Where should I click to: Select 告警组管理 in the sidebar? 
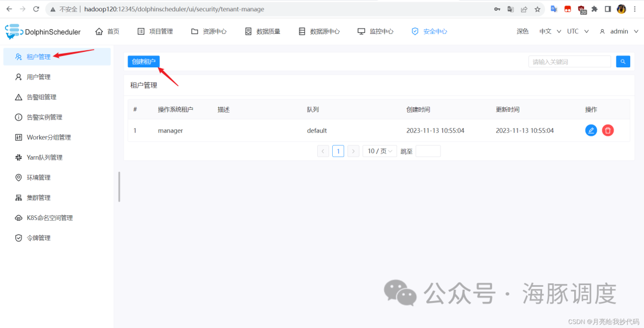point(57,97)
